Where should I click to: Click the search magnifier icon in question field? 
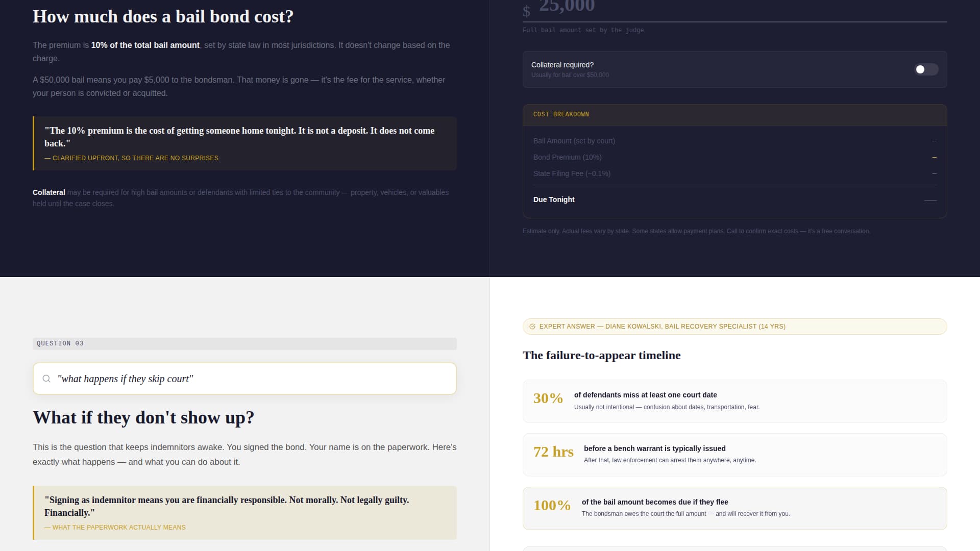pos(46,379)
